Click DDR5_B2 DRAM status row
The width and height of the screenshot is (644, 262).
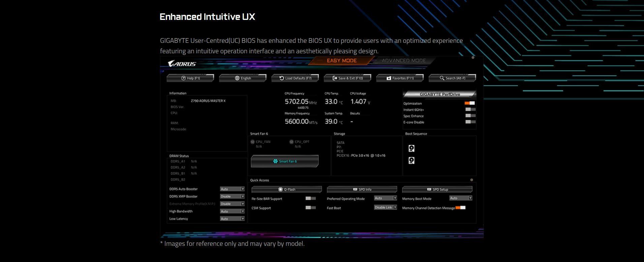178,180
